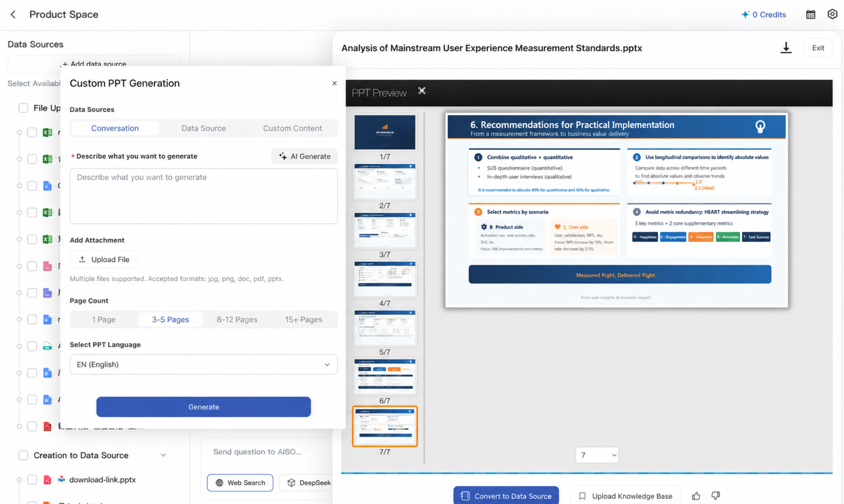Click the purple file icon in the data list
The width and height of the screenshot is (844, 504).
[47, 293]
